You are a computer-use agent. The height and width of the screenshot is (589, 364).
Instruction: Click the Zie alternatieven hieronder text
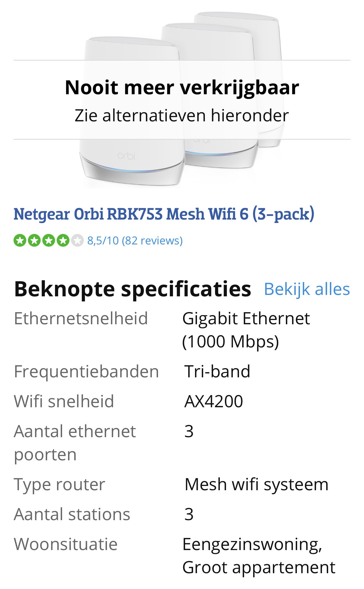tap(182, 116)
